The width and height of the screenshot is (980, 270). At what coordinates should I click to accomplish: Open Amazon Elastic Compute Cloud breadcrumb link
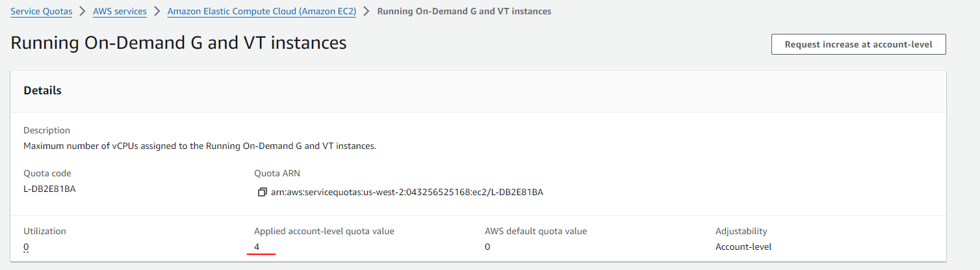click(x=261, y=11)
